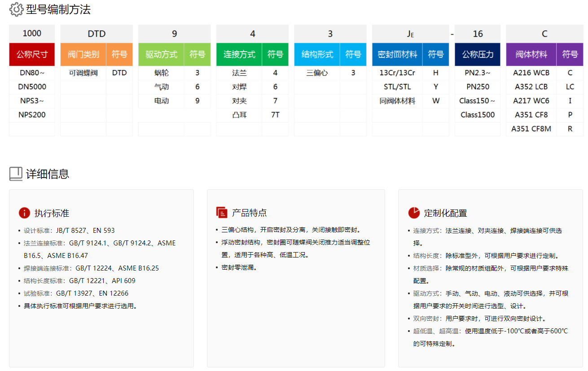Viewport: 588px width, 371px height.
Task: Click the 可调蝶阀 table cell
Action: (x=83, y=73)
